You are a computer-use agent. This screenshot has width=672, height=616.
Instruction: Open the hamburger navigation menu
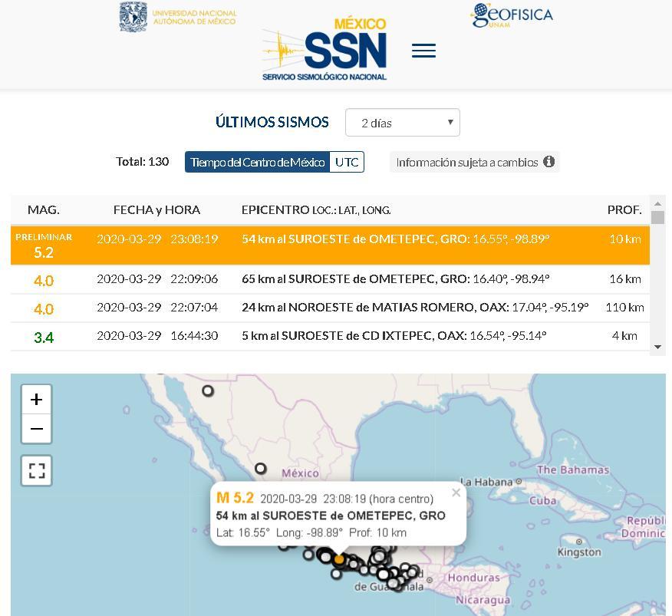click(x=423, y=51)
